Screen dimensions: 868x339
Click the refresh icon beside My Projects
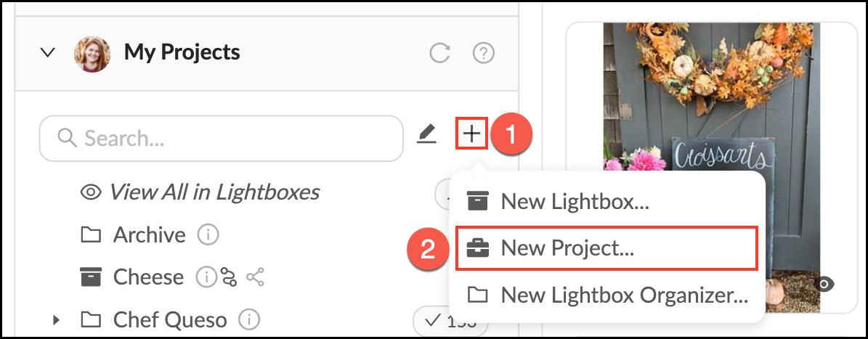tap(439, 53)
